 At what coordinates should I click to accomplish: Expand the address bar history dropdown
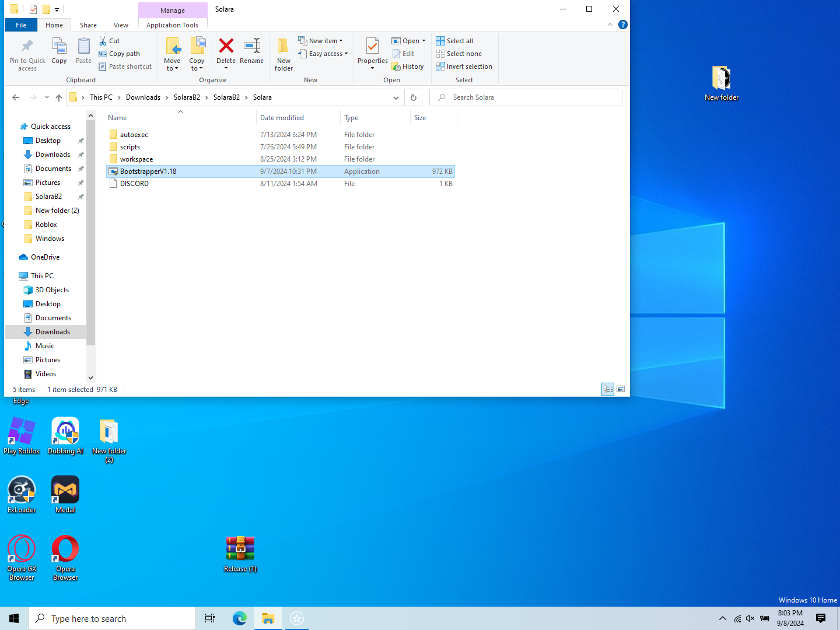tap(396, 97)
